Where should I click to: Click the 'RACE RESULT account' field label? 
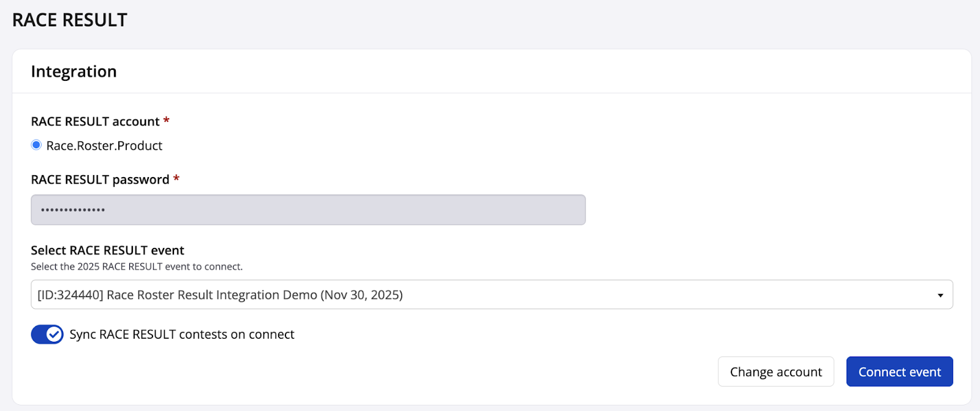[95, 121]
